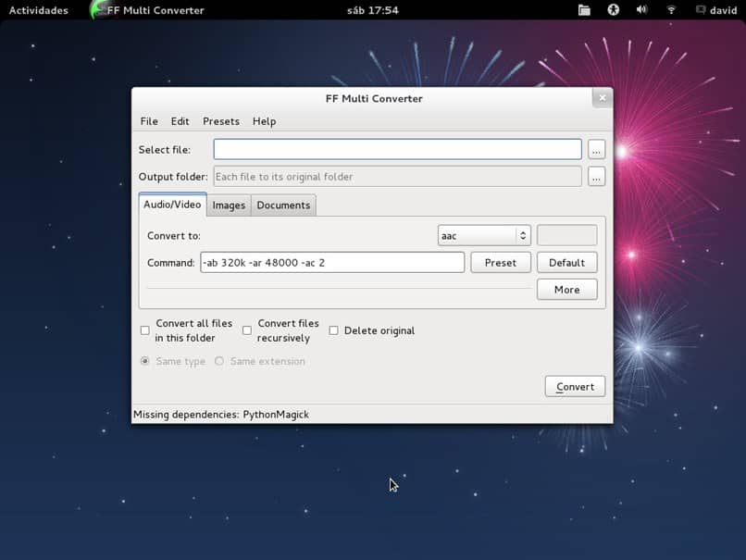Click the empty extension field beside aac
The height and width of the screenshot is (560, 746).
[x=566, y=235]
